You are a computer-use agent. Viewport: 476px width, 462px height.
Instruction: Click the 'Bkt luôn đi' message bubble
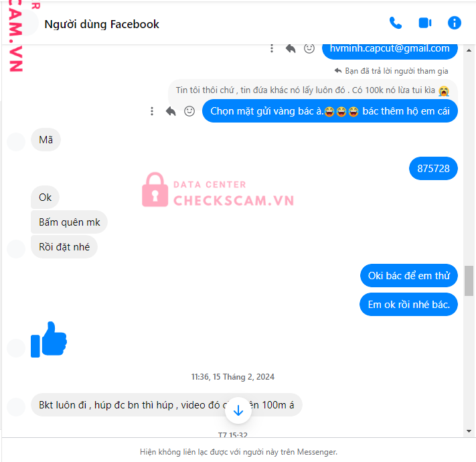click(x=166, y=405)
